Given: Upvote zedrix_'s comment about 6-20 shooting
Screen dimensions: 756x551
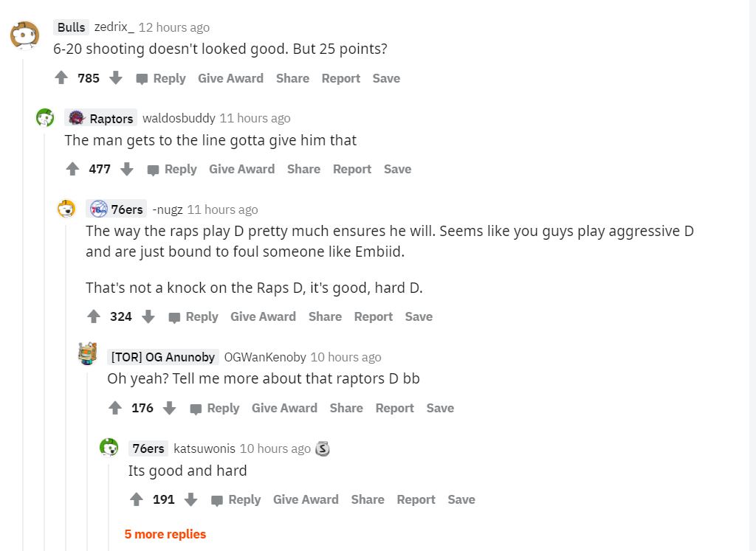Looking at the screenshot, I should point(61,77).
